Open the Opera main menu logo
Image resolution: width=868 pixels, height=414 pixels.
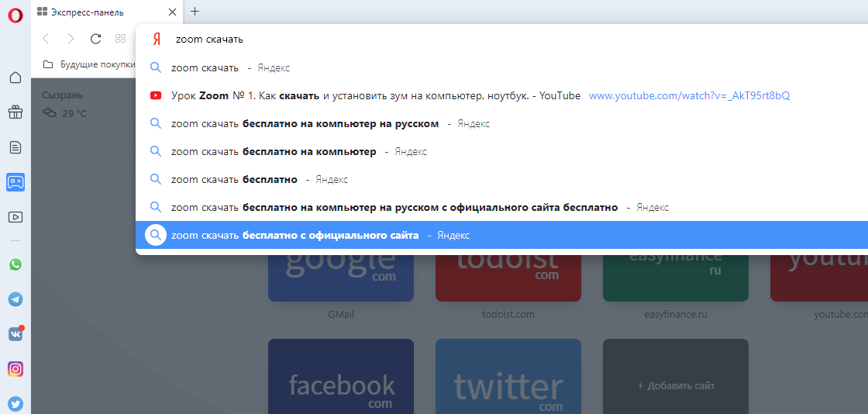(15, 15)
